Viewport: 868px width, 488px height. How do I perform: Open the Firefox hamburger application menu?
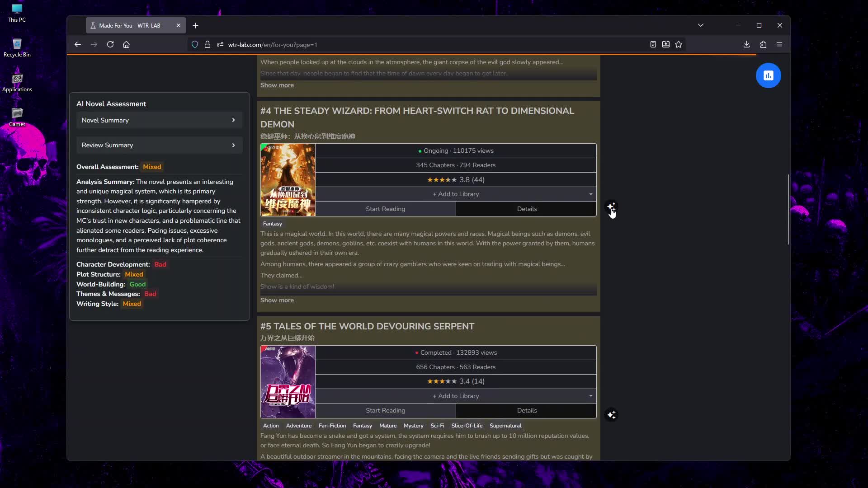click(x=779, y=44)
